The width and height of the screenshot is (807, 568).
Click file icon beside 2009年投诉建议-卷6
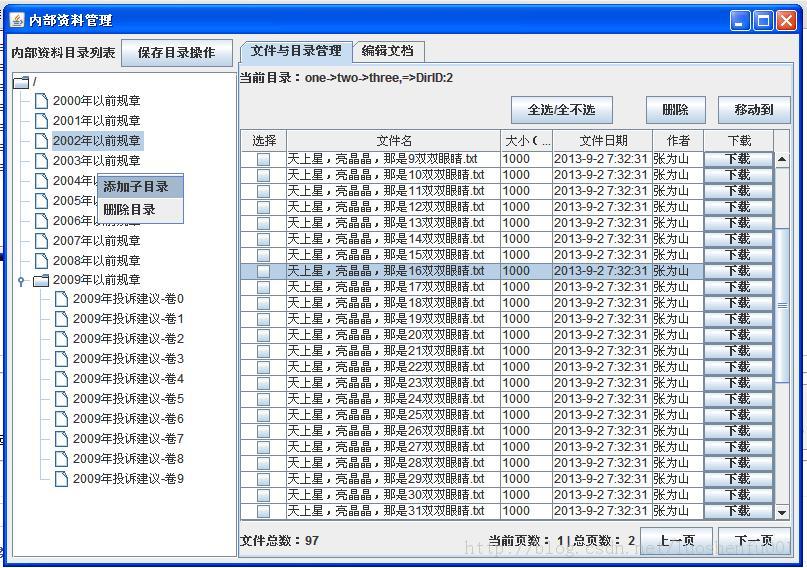(x=61, y=419)
